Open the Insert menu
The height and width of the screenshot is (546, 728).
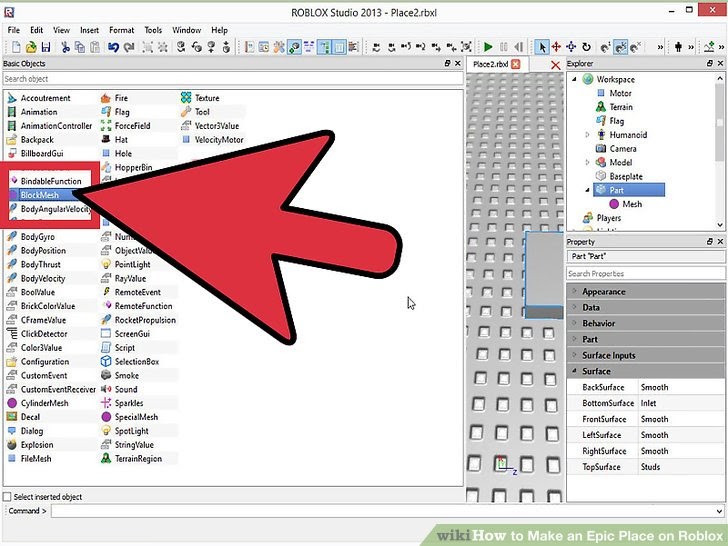tap(89, 30)
